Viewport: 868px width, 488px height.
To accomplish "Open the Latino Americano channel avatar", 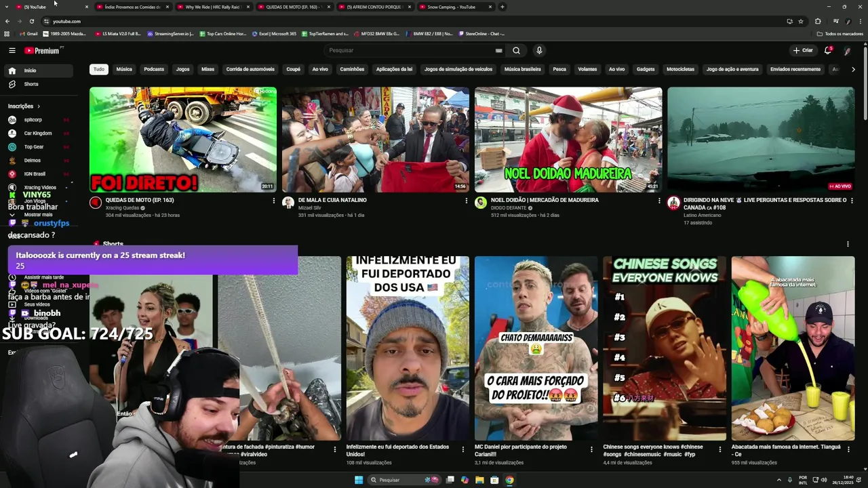I will [x=673, y=203].
